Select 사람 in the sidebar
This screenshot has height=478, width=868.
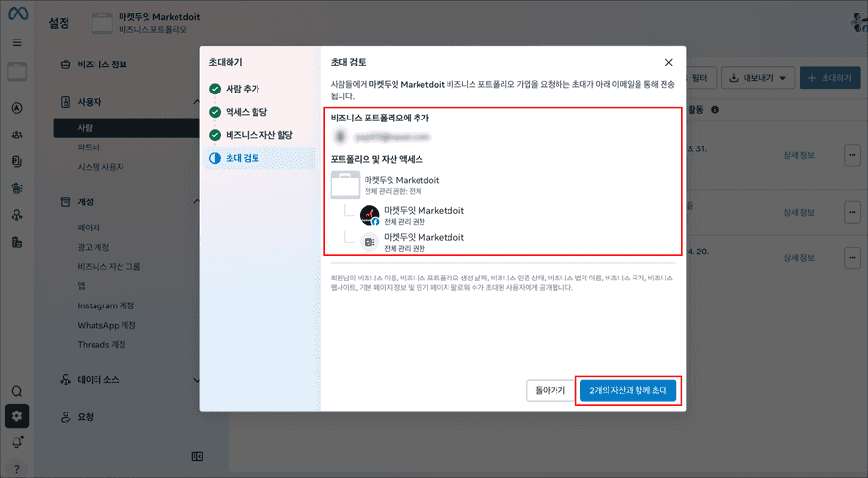[x=126, y=128]
